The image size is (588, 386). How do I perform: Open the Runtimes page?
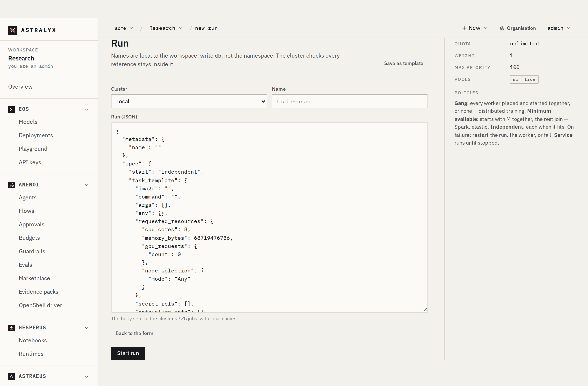tap(31, 354)
